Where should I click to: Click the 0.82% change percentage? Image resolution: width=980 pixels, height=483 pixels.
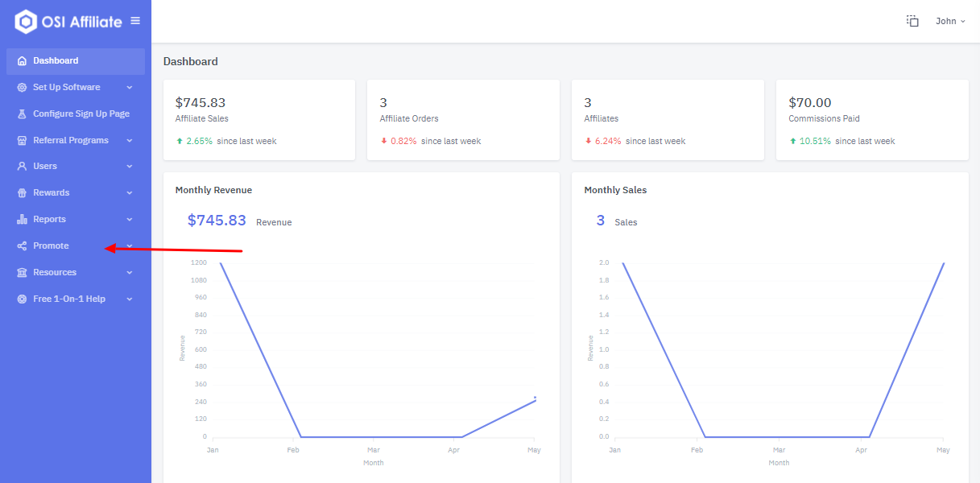point(403,142)
